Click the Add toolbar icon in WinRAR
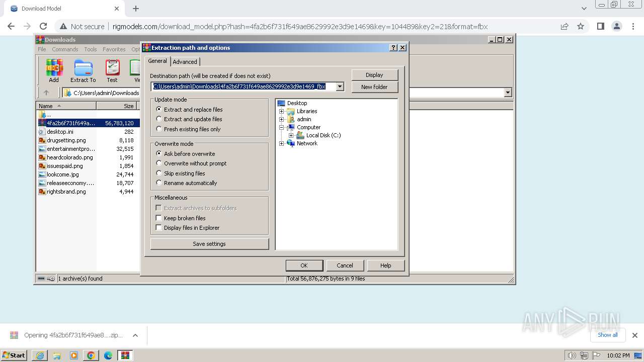644x362 pixels. 54,71
